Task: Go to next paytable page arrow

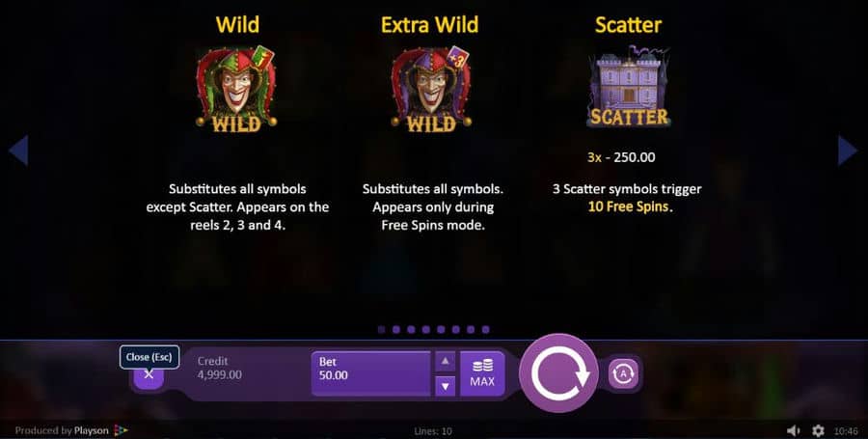Action: [x=847, y=150]
